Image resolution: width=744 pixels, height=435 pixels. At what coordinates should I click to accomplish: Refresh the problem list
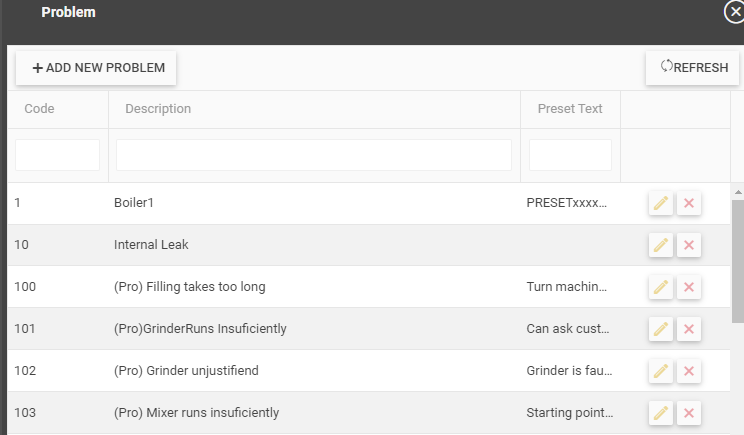693,68
